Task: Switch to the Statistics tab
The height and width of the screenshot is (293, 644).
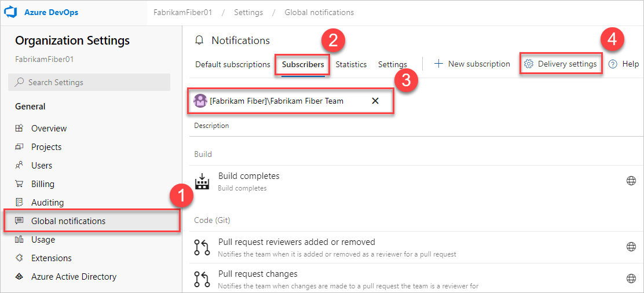Action: pyautogui.click(x=351, y=64)
